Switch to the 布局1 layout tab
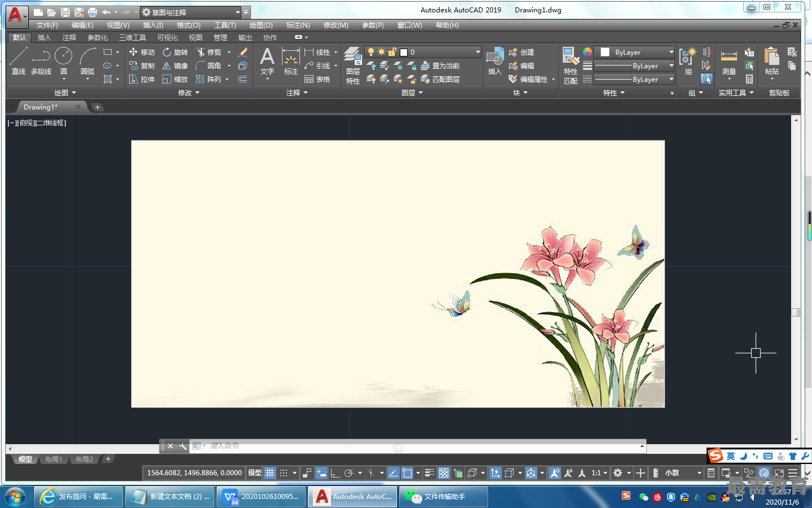 coord(54,459)
